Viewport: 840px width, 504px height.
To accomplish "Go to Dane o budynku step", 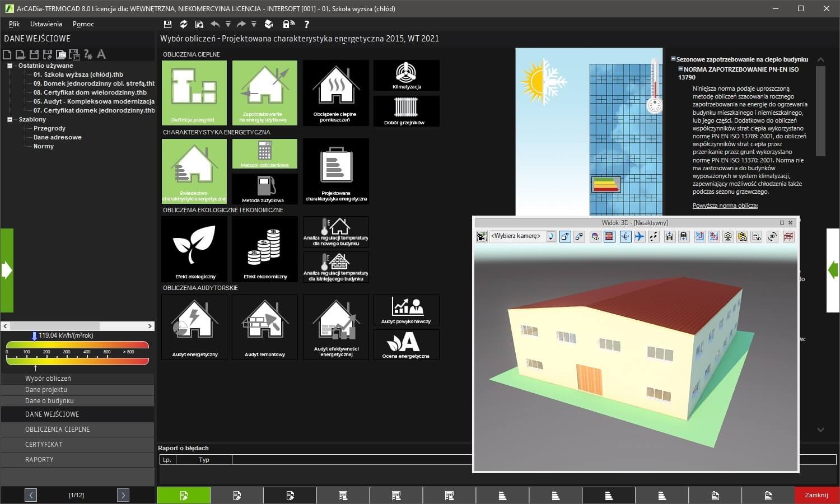I will tap(77, 401).
